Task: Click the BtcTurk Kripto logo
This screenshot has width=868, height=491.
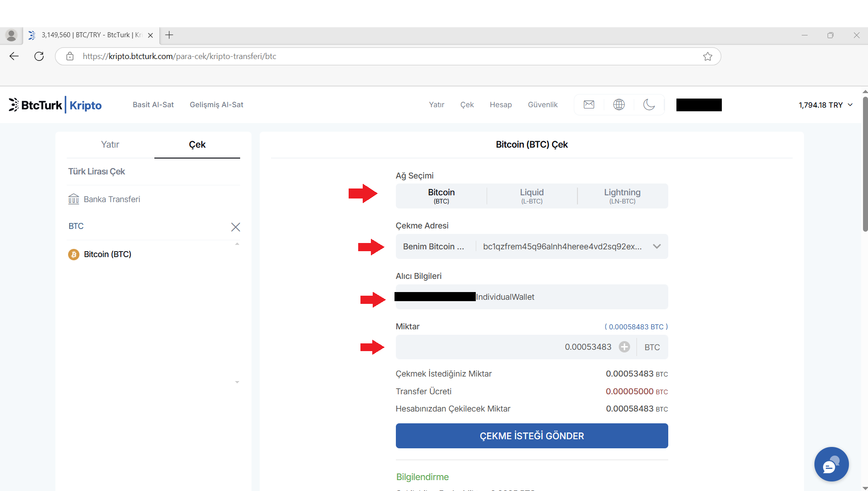Action: [x=55, y=105]
